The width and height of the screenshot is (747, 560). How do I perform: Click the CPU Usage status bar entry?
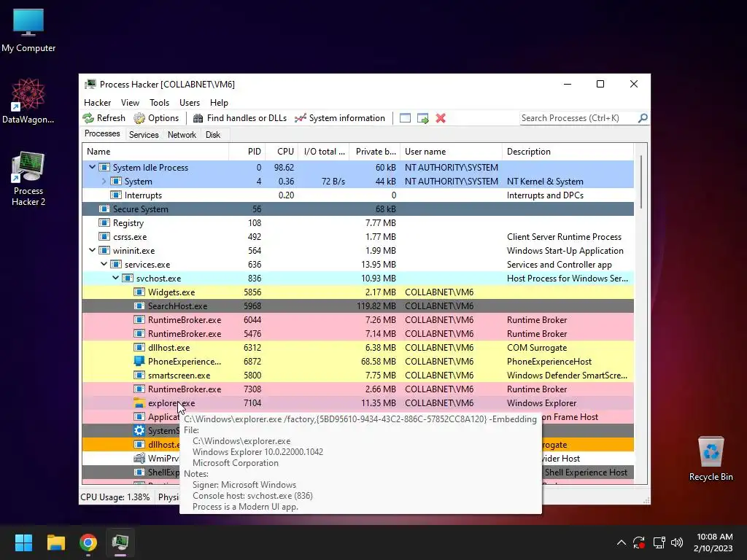tap(115, 497)
